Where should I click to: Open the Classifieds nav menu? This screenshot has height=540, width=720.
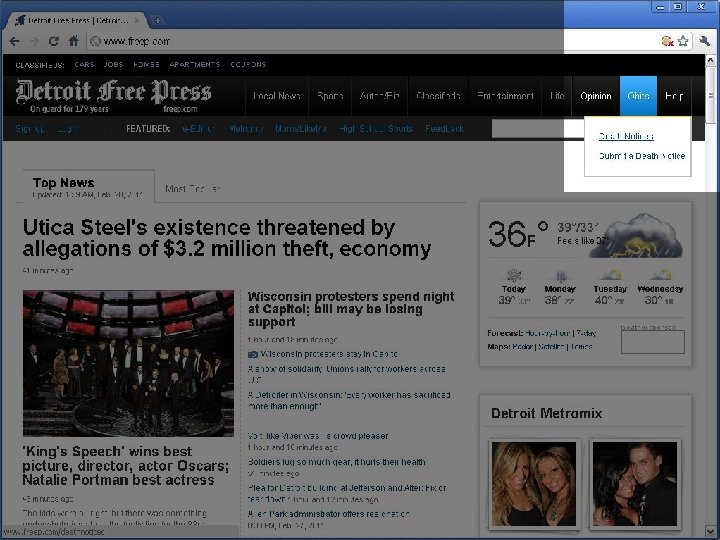click(438, 96)
